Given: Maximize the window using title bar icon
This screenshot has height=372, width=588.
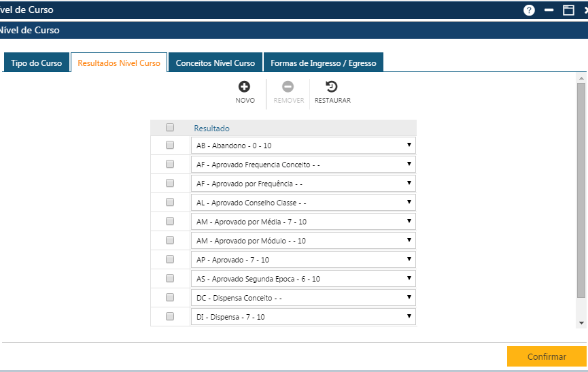Looking at the screenshot, I should pyautogui.click(x=568, y=10).
